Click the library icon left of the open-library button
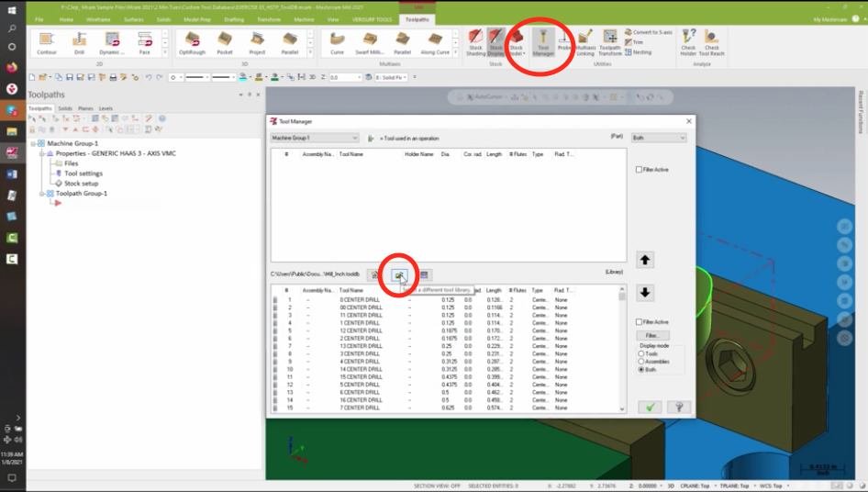This screenshot has width=868, height=492. 374,274
